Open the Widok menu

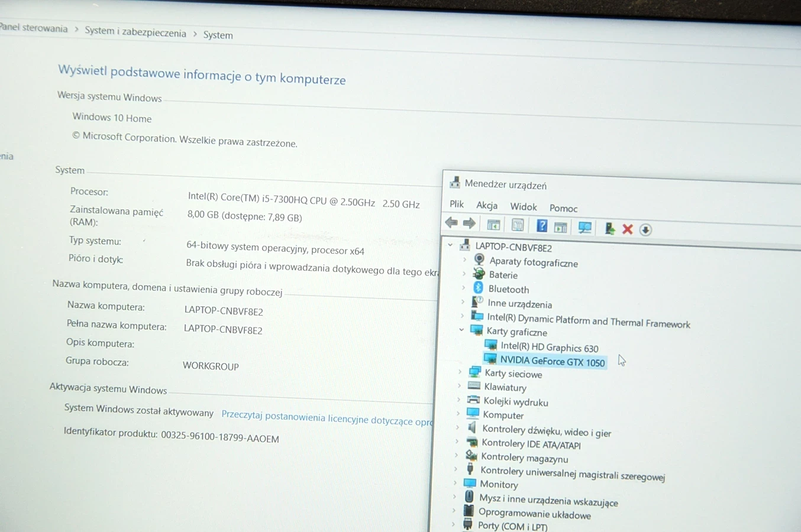[x=524, y=207]
